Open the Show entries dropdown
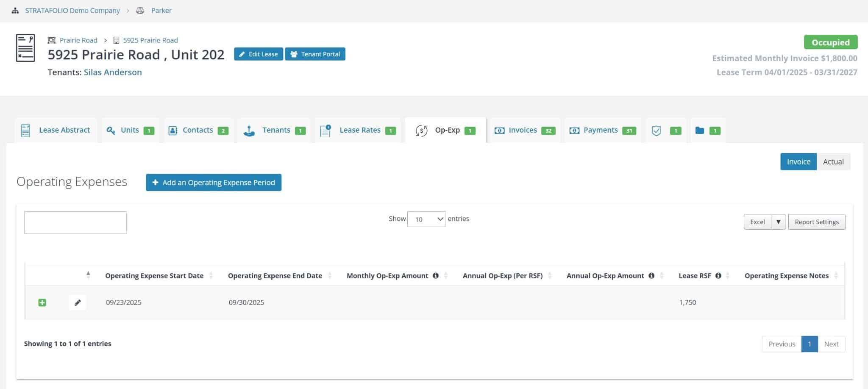 point(426,219)
